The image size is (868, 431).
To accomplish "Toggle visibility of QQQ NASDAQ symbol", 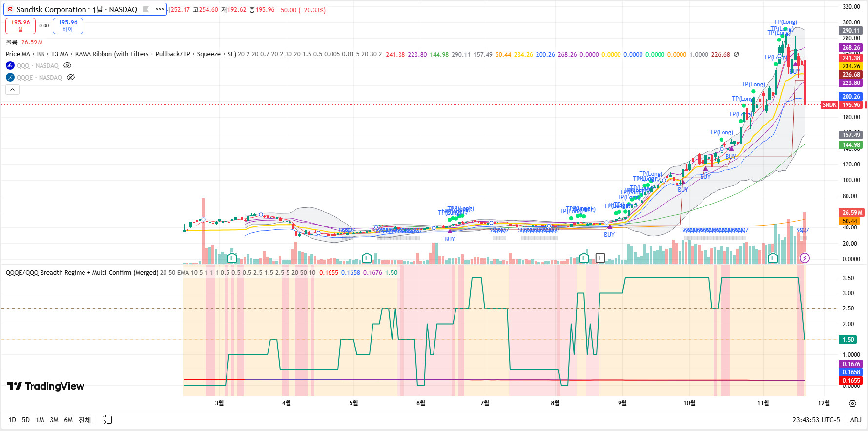I will pos(67,65).
